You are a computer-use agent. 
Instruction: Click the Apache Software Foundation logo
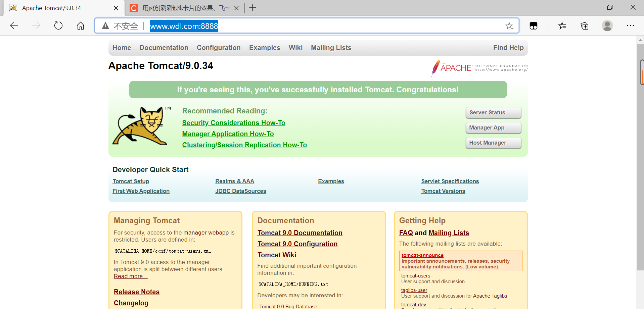[x=479, y=68]
